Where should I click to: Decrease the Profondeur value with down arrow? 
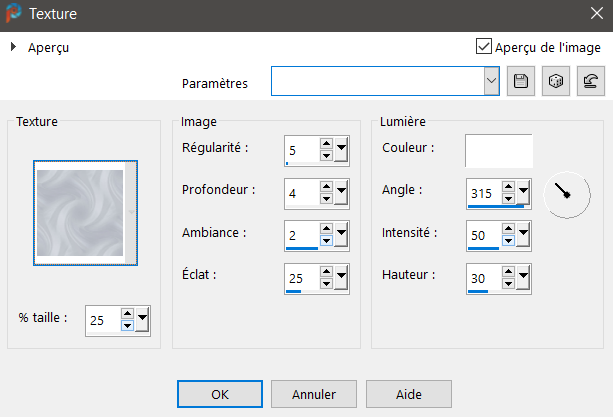326,197
